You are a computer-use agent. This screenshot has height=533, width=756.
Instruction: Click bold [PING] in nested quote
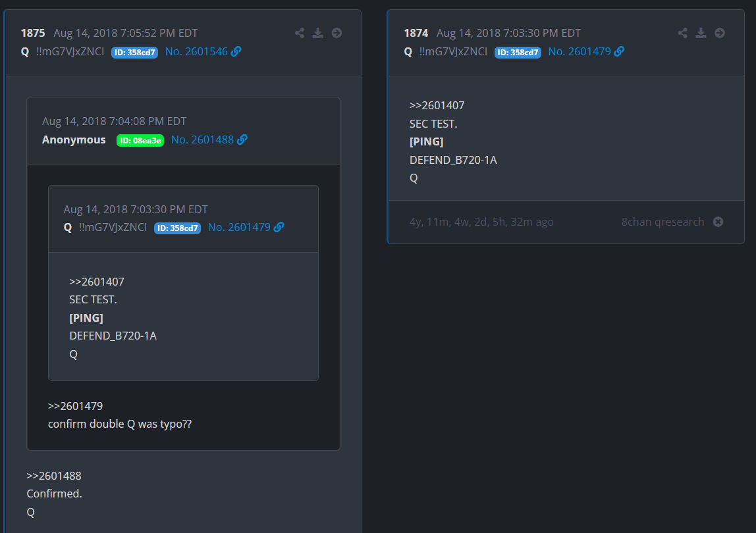[86, 318]
